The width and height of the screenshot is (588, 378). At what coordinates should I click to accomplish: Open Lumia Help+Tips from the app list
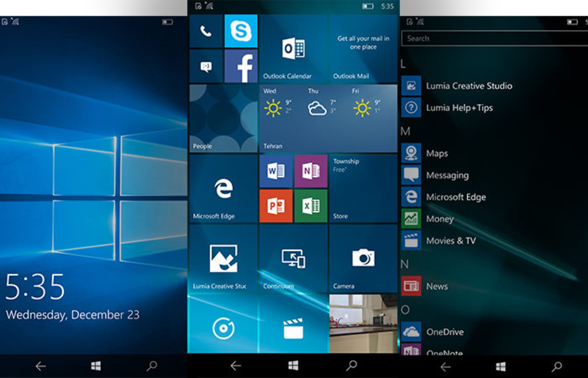[x=459, y=108]
